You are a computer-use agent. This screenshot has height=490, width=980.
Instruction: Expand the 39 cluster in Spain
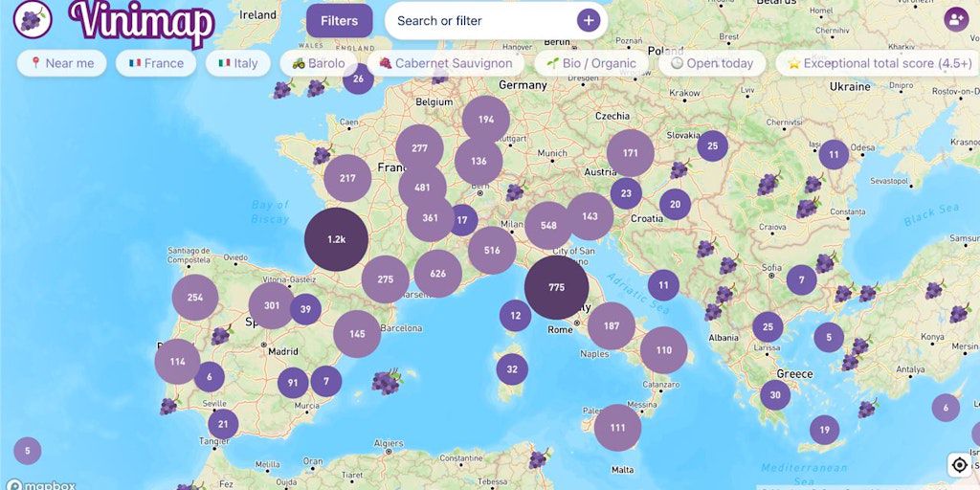click(x=305, y=309)
